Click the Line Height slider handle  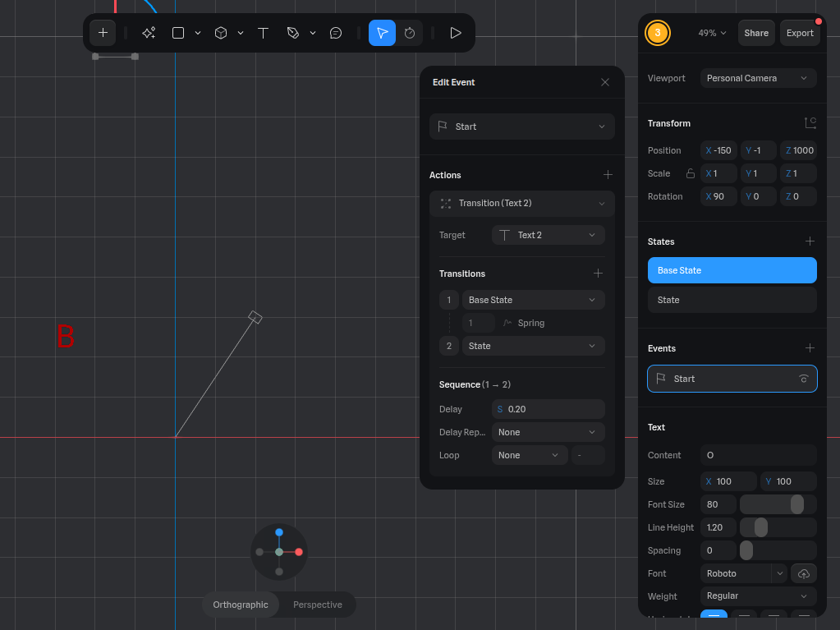pyautogui.click(x=760, y=527)
